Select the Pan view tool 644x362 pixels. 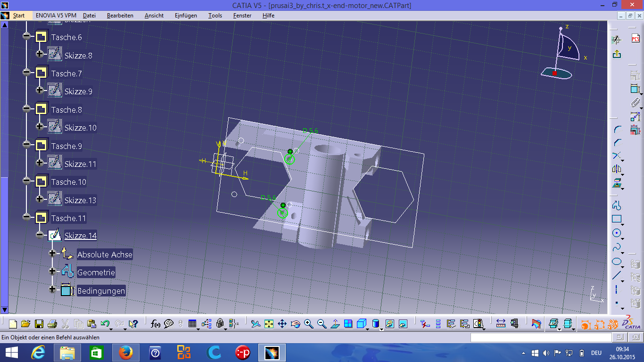click(282, 324)
